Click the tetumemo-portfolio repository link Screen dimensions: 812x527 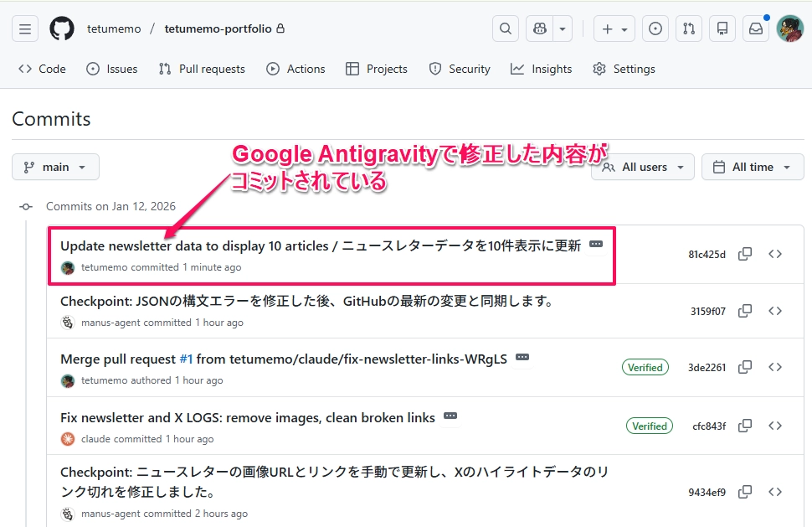[218, 28]
